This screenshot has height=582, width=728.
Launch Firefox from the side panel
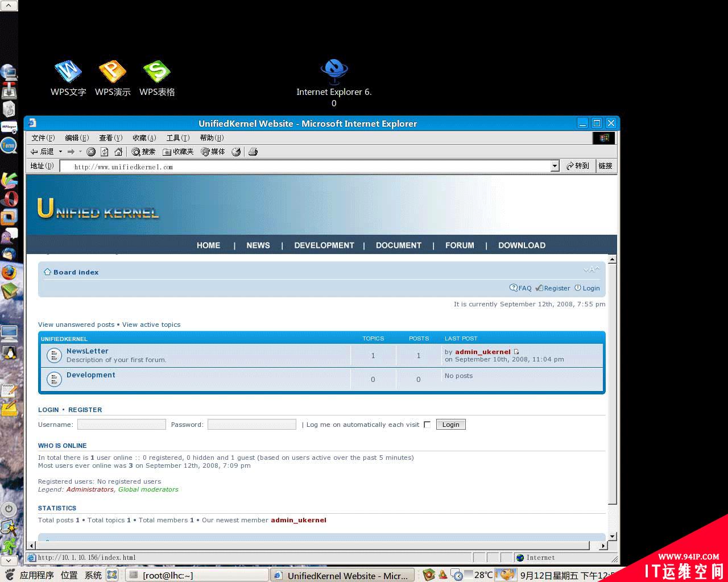coord(9,272)
